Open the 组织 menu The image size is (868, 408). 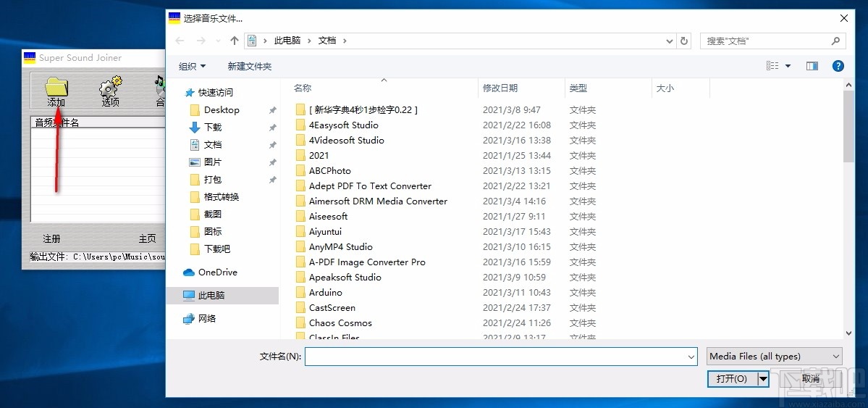pos(192,67)
